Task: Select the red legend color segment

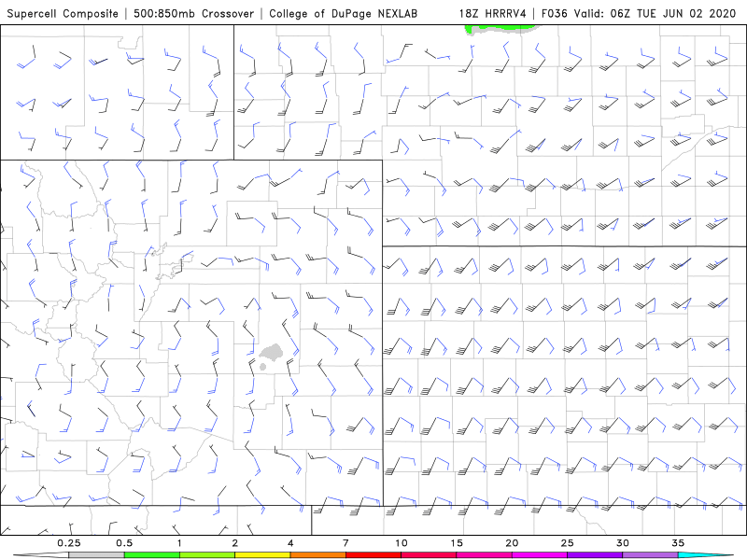Action: coord(373,555)
